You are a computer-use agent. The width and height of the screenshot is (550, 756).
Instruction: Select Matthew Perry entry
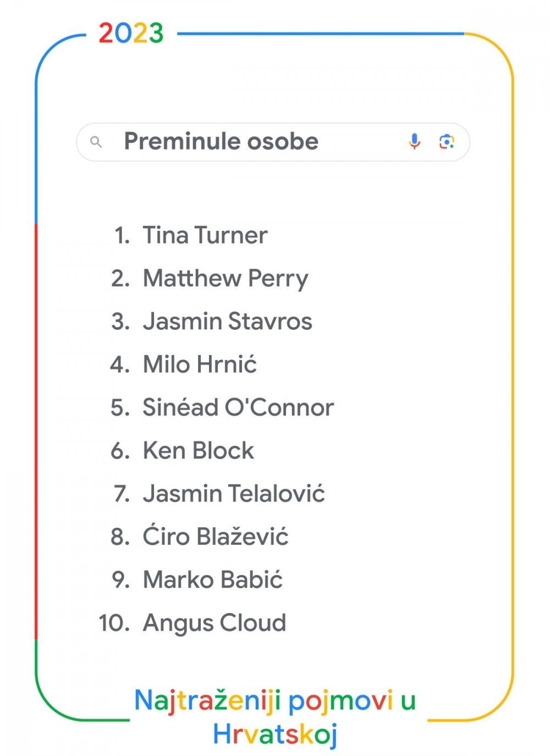tap(226, 279)
